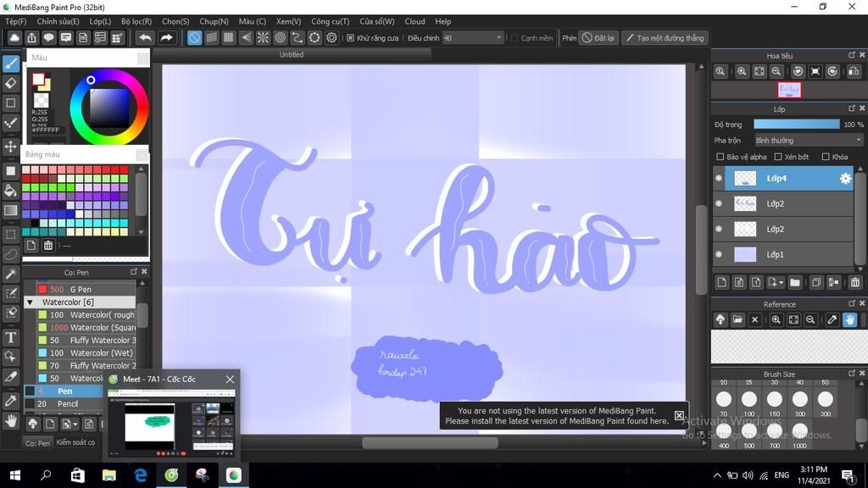
Task: Toggle visibility of the empty Lớp2 layer
Action: (x=719, y=229)
